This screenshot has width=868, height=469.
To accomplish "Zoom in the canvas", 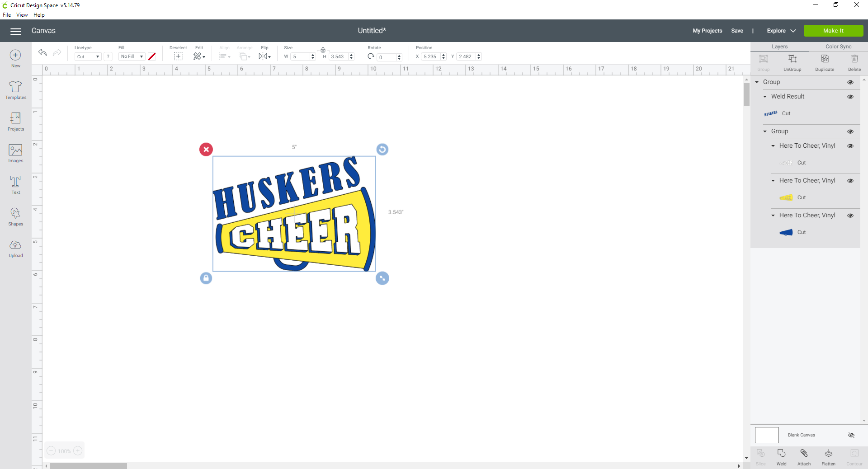I will [x=78, y=451].
